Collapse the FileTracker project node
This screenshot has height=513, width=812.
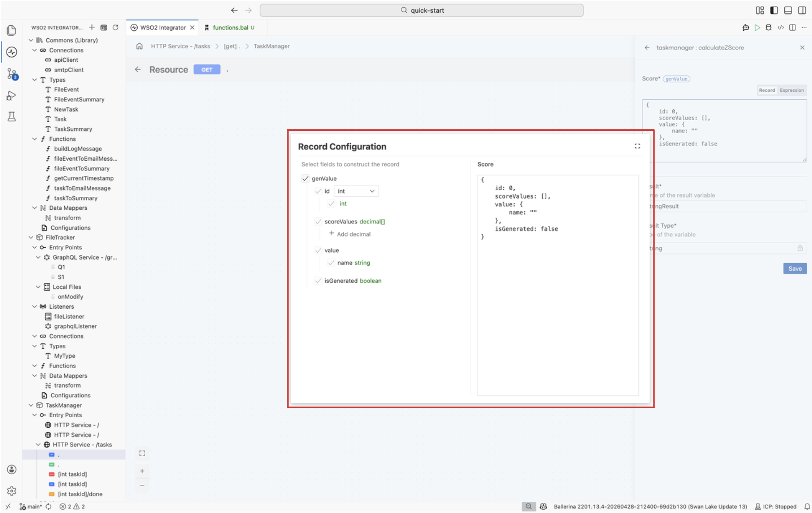click(x=31, y=238)
